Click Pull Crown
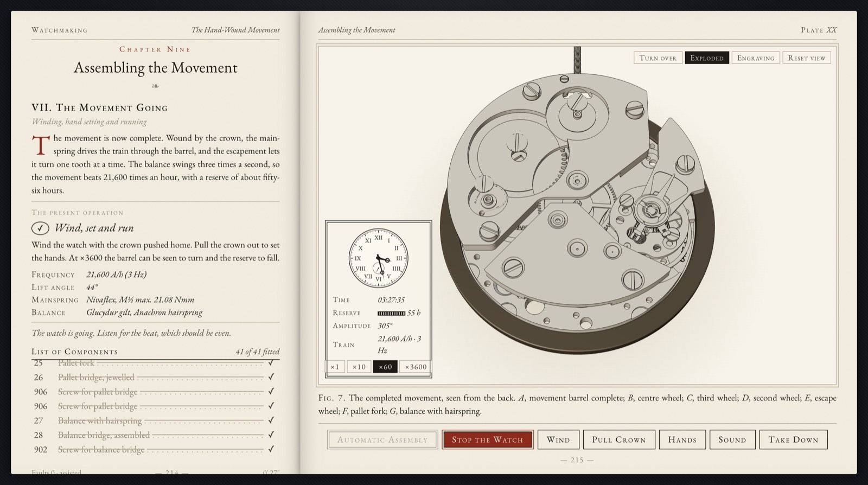 [619, 439]
